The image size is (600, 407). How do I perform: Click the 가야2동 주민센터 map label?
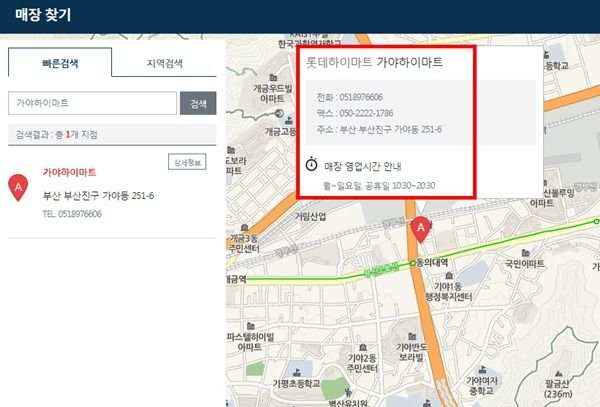(x=362, y=363)
